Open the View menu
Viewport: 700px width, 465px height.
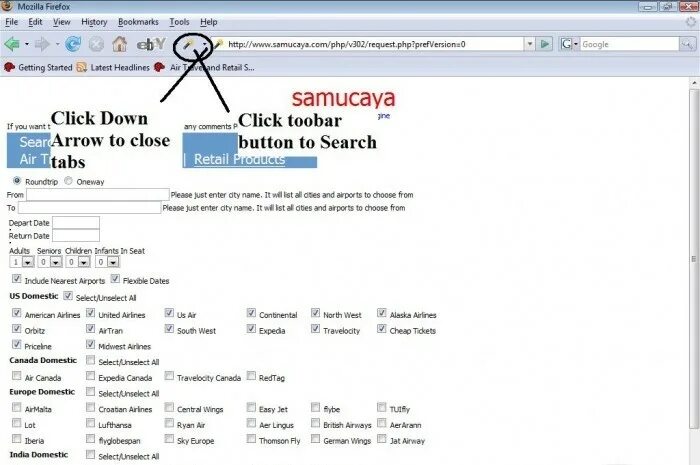[x=62, y=22]
